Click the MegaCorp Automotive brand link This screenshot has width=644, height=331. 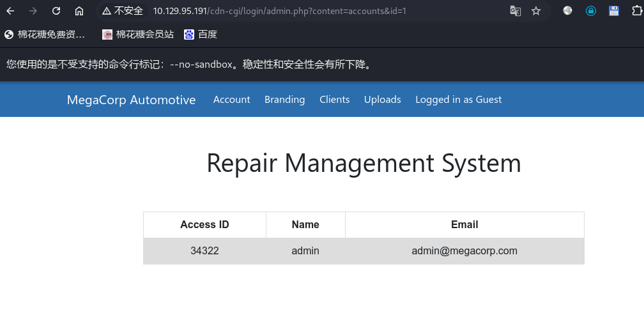pyautogui.click(x=131, y=100)
